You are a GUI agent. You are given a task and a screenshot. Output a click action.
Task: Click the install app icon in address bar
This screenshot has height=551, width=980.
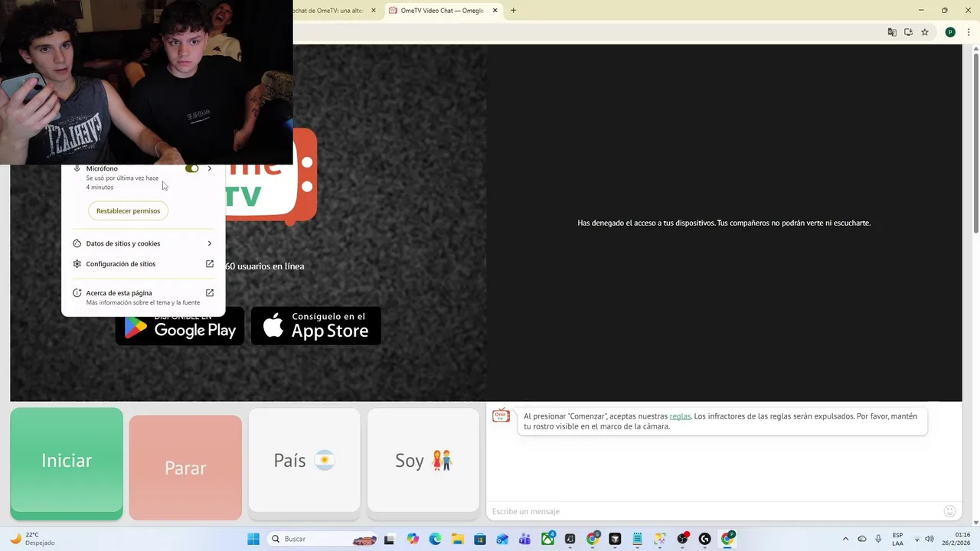[908, 32]
